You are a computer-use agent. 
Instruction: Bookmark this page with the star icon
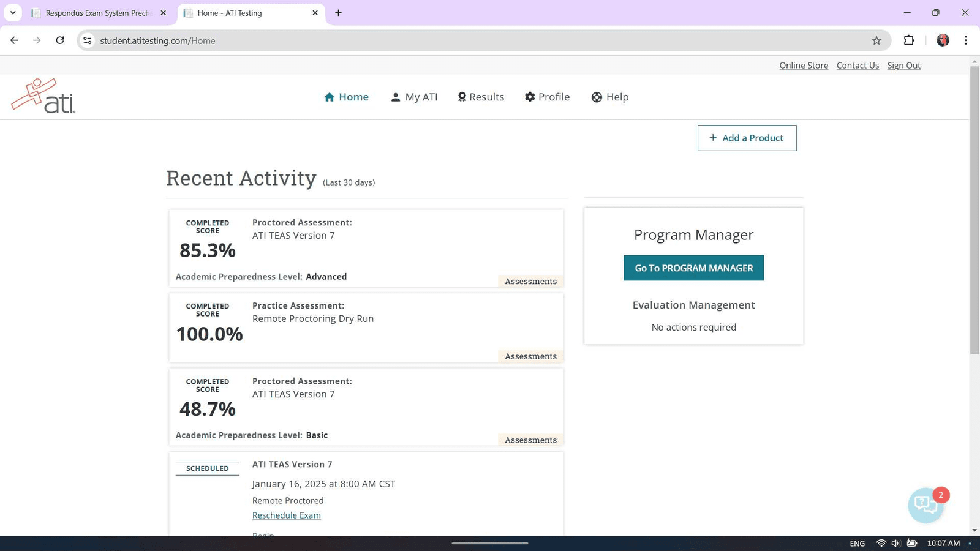876,40
